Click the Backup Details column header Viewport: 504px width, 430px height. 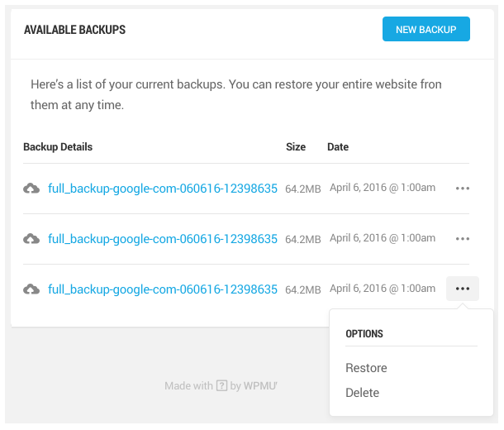pyautogui.click(x=58, y=147)
